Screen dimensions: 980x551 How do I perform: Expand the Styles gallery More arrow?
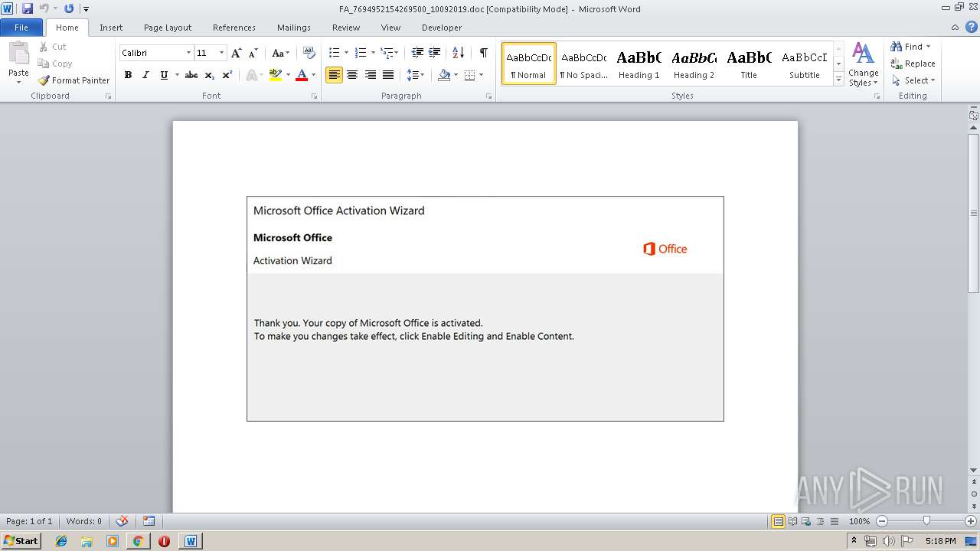click(x=838, y=80)
